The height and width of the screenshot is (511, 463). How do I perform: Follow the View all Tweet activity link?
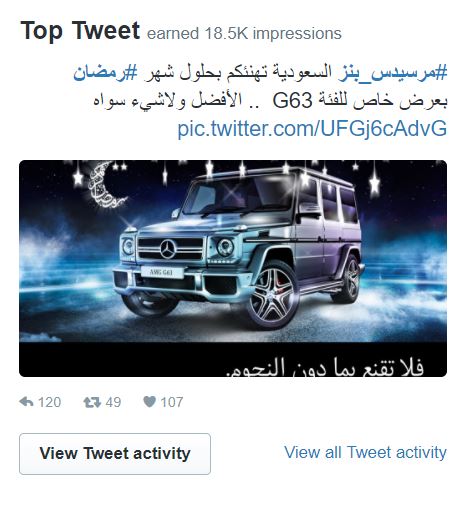[x=365, y=453]
